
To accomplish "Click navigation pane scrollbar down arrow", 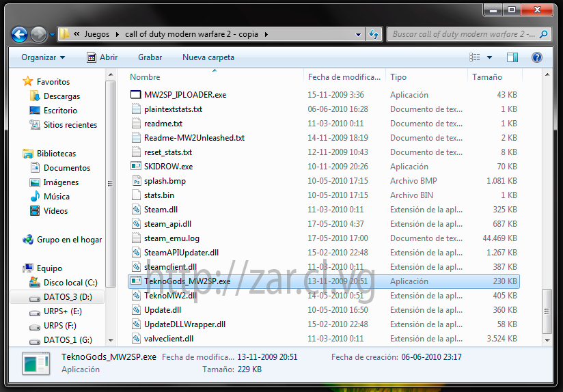I will coord(111,340).
